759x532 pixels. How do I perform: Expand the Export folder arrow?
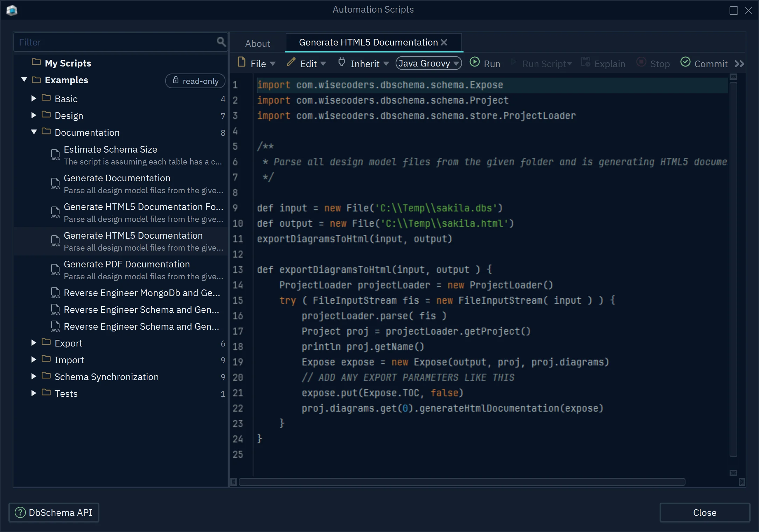[34, 343]
